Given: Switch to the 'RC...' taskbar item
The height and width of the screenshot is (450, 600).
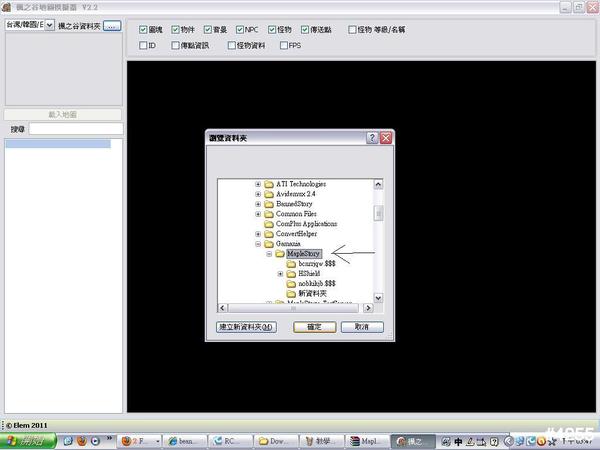Looking at the screenshot, I should coord(230,441).
